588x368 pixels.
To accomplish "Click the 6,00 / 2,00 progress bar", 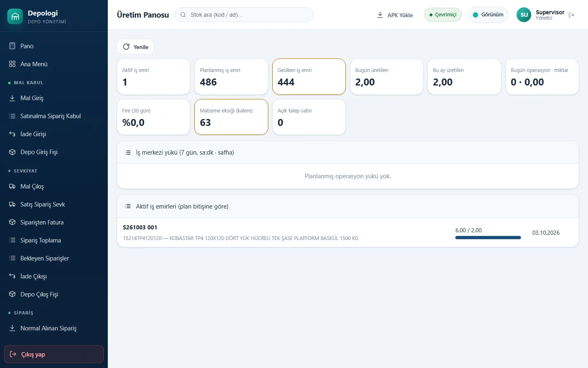I will coord(488,238).
